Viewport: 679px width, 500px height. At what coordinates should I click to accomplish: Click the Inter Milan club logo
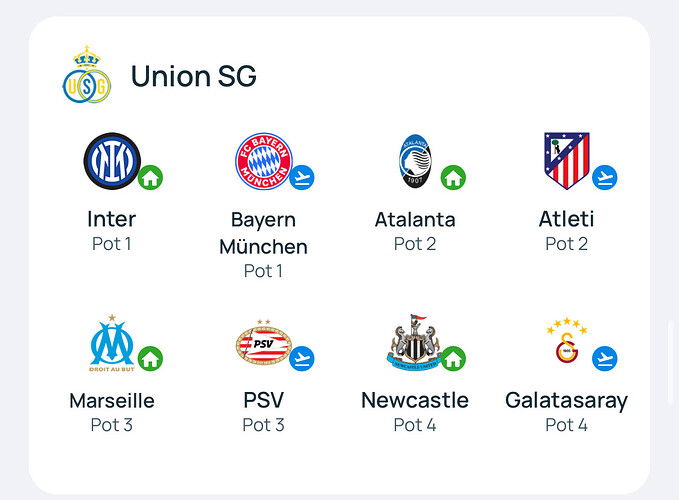112,161
